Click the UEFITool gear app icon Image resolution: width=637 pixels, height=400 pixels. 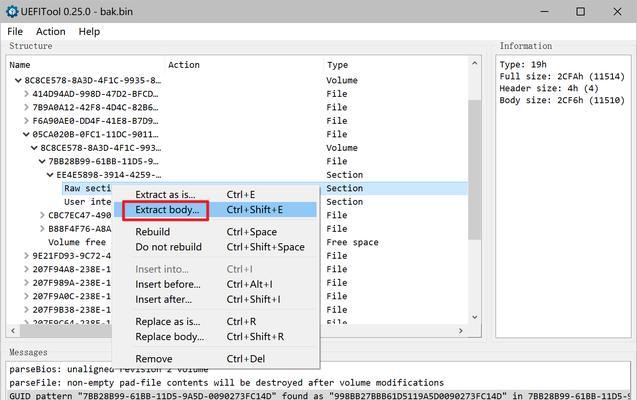(12, 11)
